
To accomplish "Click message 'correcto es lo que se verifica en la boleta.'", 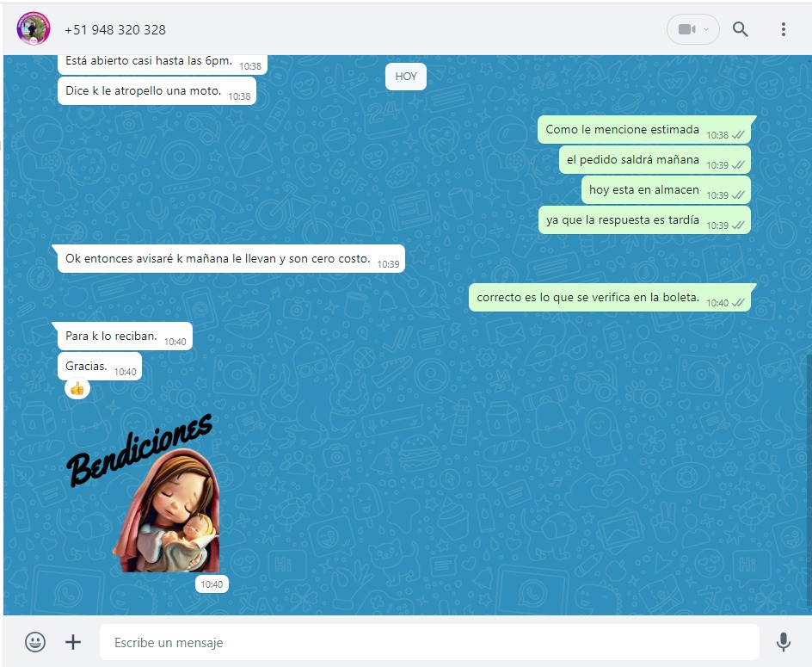I will tap(588, 298).
